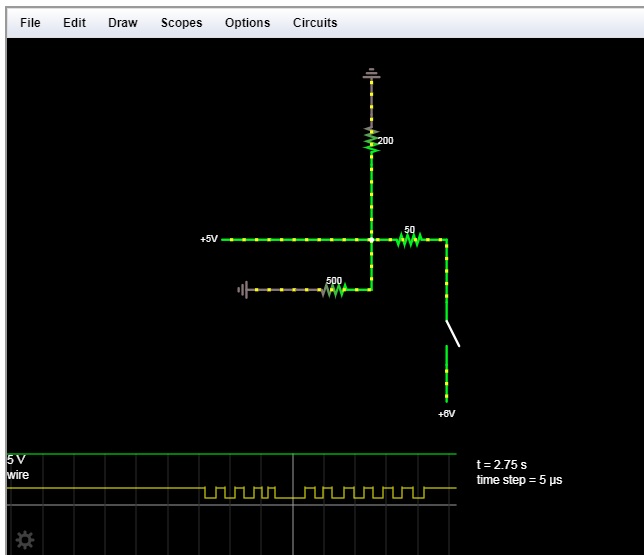Image resolution: width=644 pixels, height=555 pixels.
Task: Select the 50 ohm resistor
Action: (x=409, y=240)
